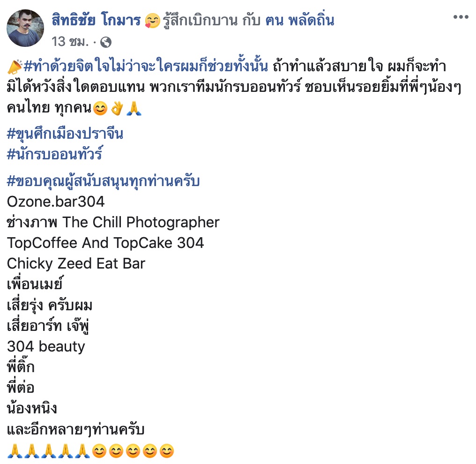Open the three-dot post options menu
The width and height of the screenshot is (476, 464).
[x=461, y=17]
